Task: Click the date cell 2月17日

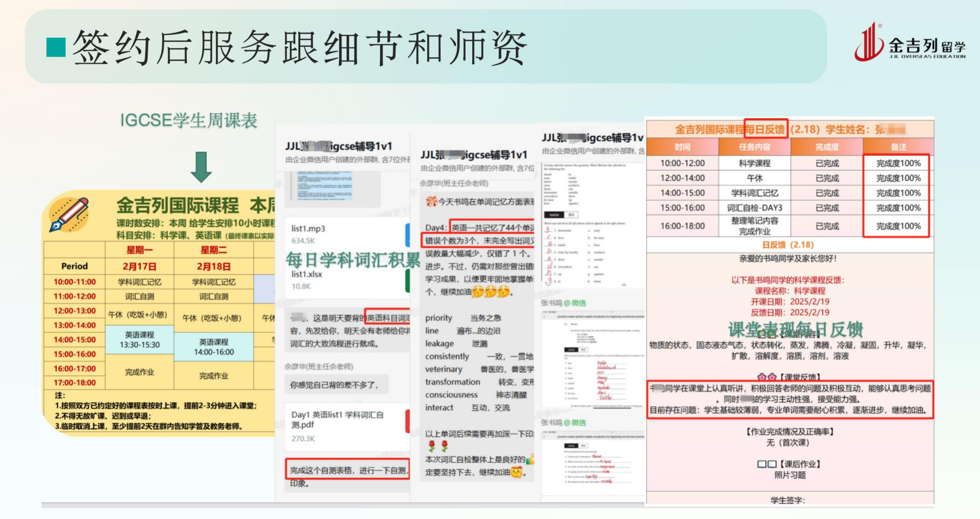Action: [x=139, y=266]
